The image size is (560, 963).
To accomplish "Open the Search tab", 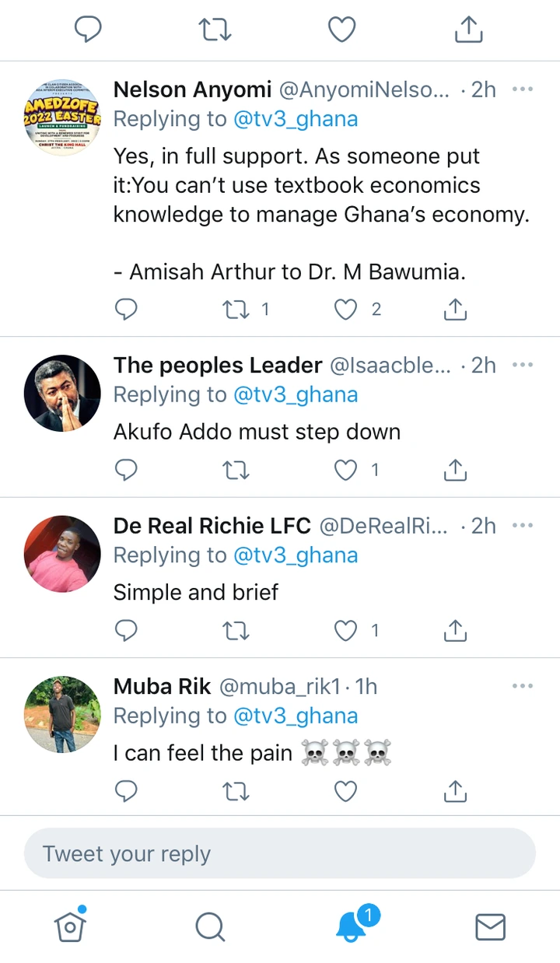I will [210, 926].
